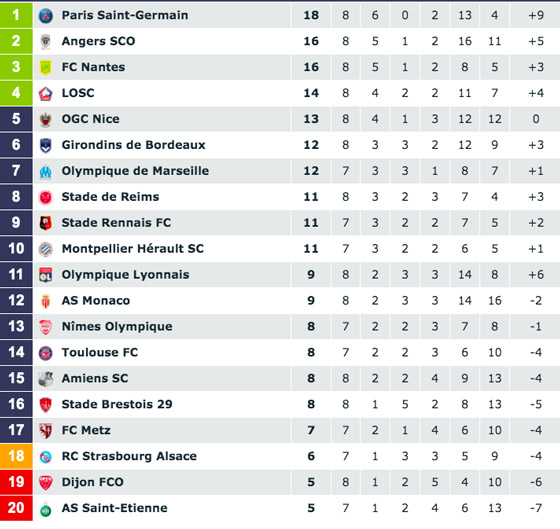
Task: Click the Stade Rennais FC crest
Action: (x=45, y=223)
